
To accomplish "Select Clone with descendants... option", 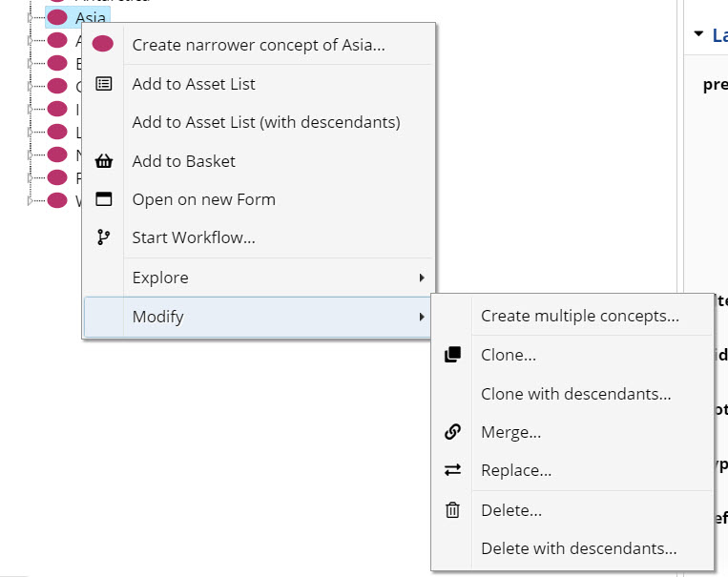I will tap(575, 393).
